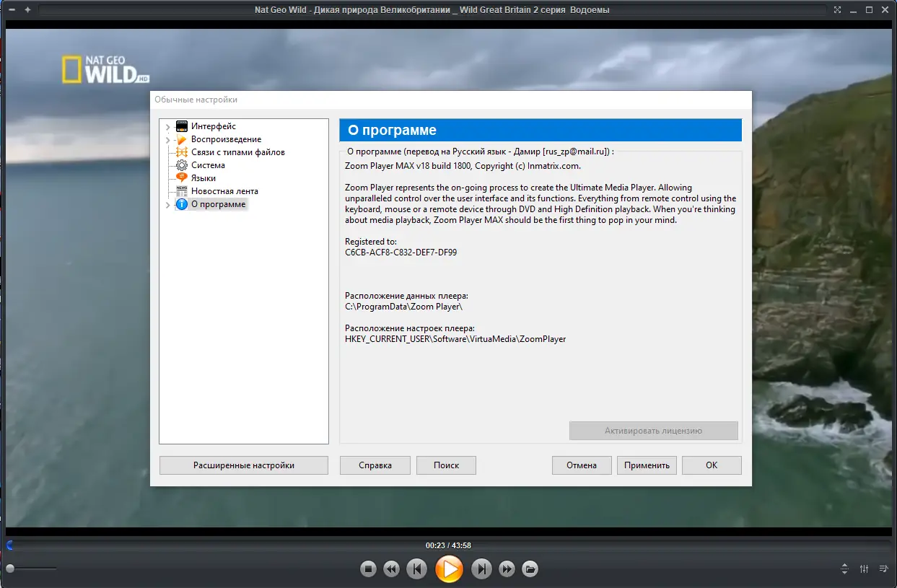Viewport: 897px width, 588px height.
Task: Open the Новостная лента page
Action: point(224,191)
